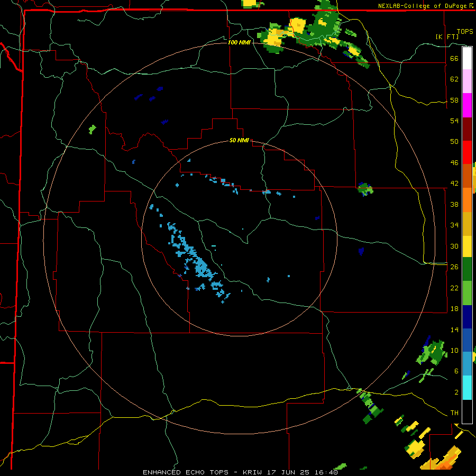476x476 pixels.
Task: Click the 50 legend scale value
Action: pyautogui.click(x=454, y=142)
